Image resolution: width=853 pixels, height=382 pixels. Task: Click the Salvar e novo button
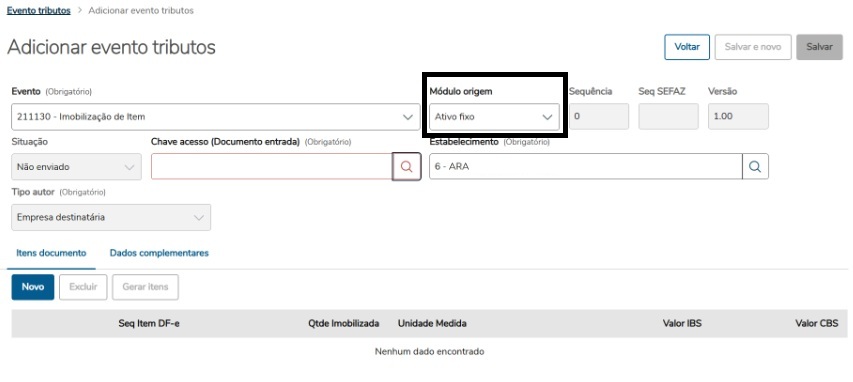(x=753, y=47)
